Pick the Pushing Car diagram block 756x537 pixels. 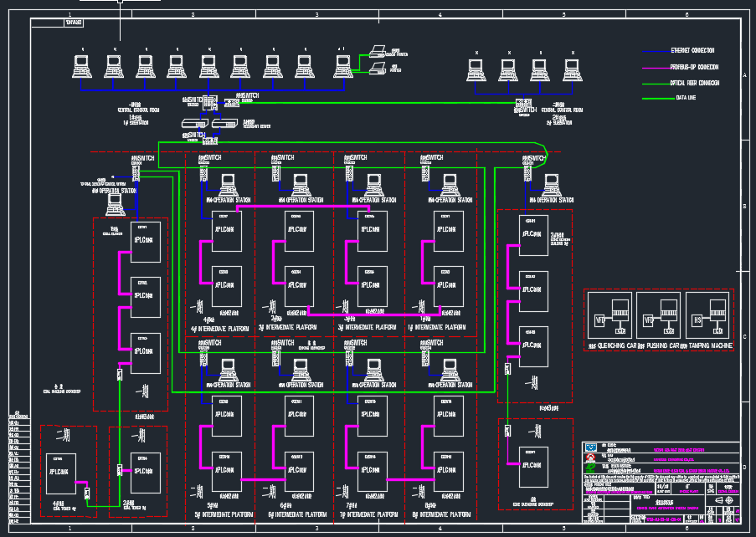point(657,309)
